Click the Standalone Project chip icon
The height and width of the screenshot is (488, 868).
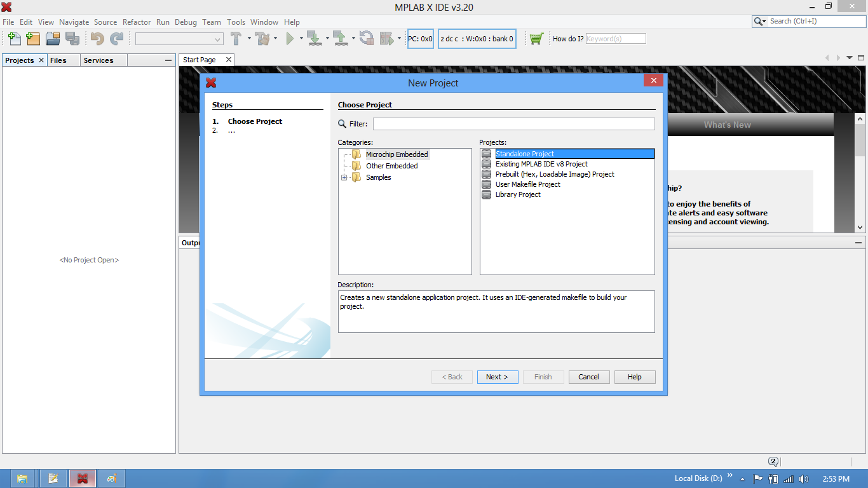coord(487,154)
